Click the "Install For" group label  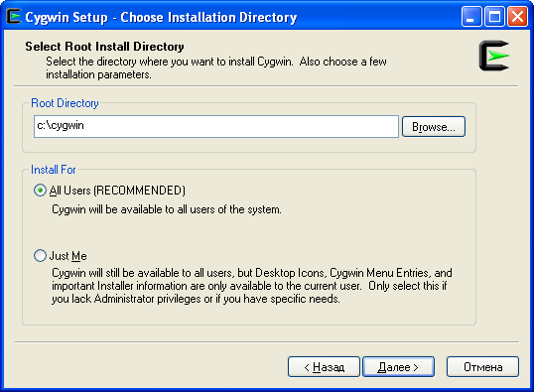click(54, 170)
